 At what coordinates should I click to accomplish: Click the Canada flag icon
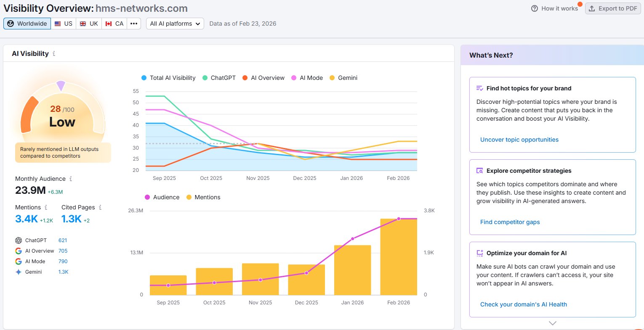[x=109, y=24]
